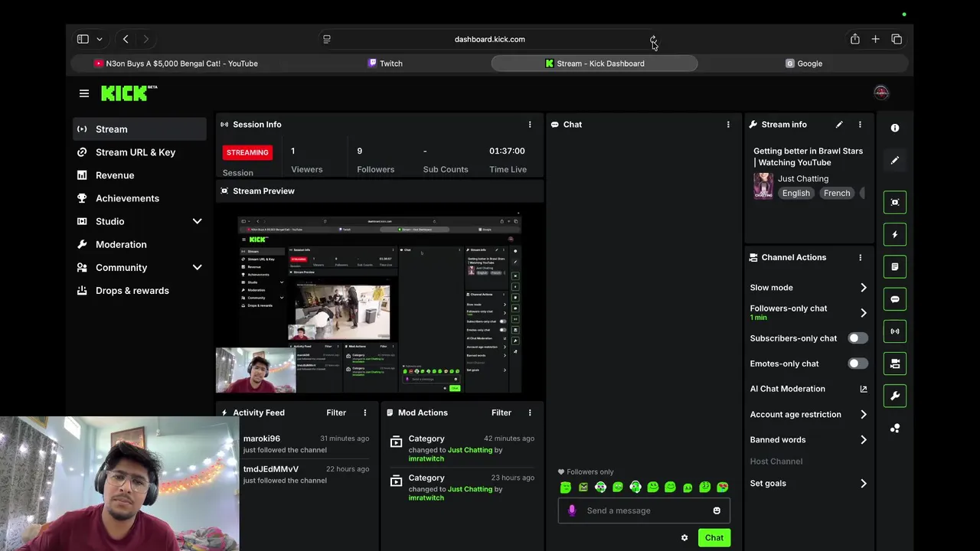The height and width of the screenshot is (551, 980).
Task: Click the Kick logo
Action: pos(129,93)
